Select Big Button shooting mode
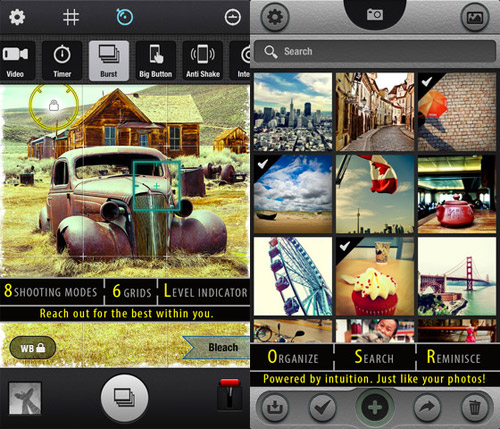The width and height of the screenshot is (500, 429). [156, 61]
